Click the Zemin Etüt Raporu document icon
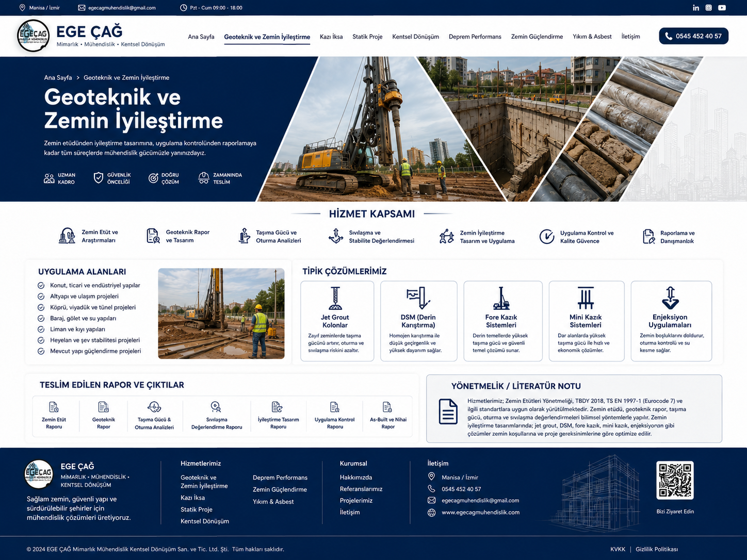Viewport: 747px width, 560px height. (54, 407)
